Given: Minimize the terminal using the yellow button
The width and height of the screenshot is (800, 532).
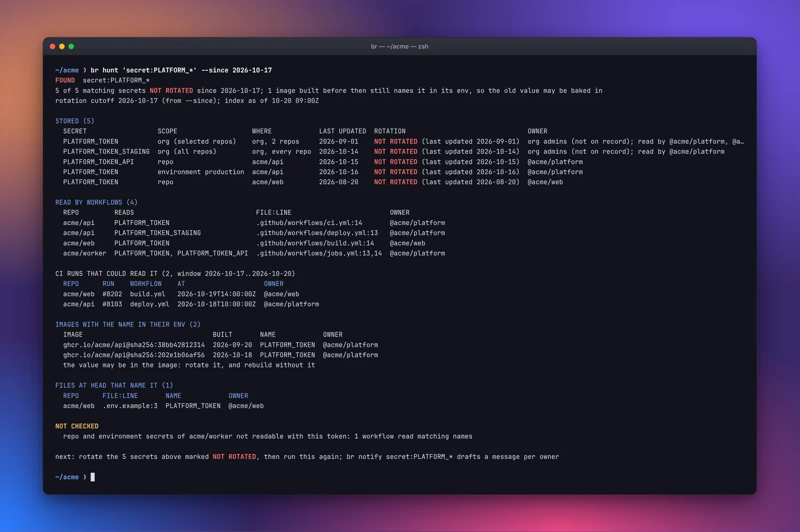Looking at the screenshot, I should [x=62, y=46].
